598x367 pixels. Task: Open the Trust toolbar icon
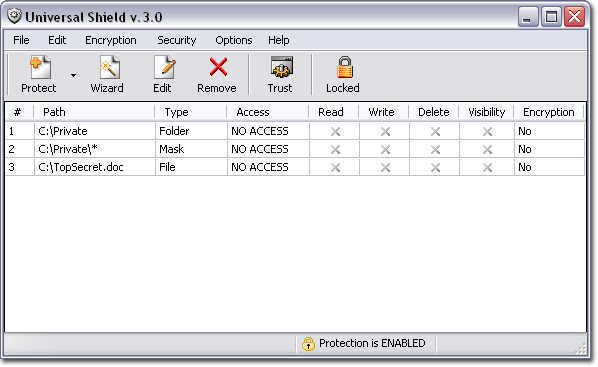281,67
